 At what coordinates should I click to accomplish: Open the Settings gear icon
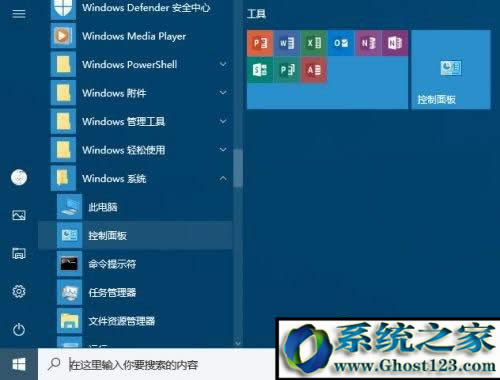pyautogui.click(x=19, y=292)
